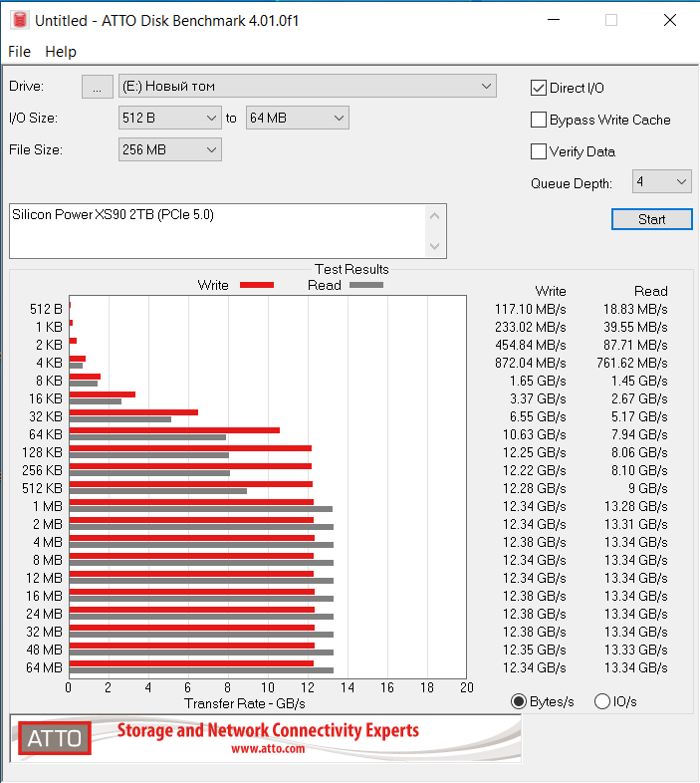Click the description box scroll up arrow

(434, 216)
